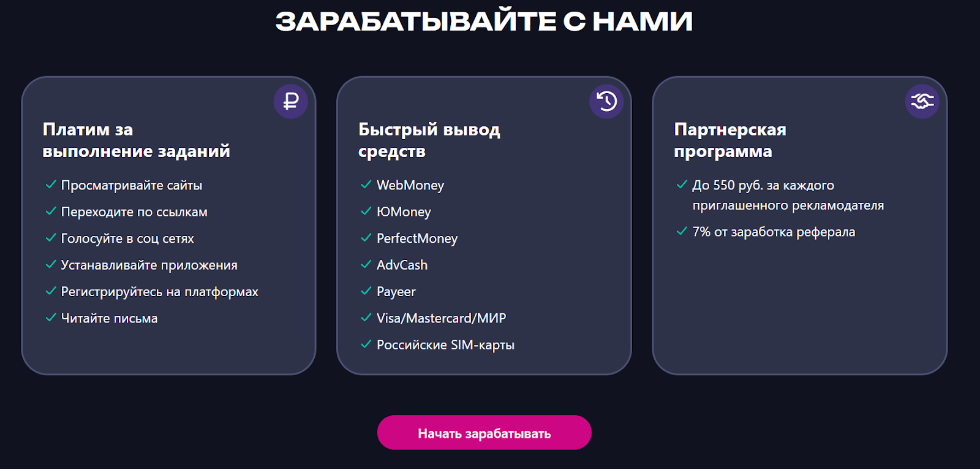The image size is (980, 469).
Task: Click the handshake icon on the partner card
Action: point(922,101)
